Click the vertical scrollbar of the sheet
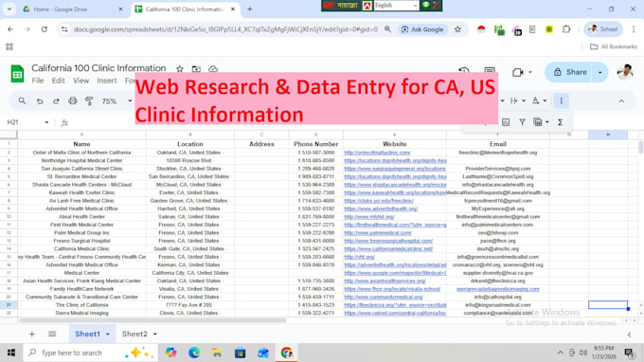This screenshot has height=362, width=644. 640,147
